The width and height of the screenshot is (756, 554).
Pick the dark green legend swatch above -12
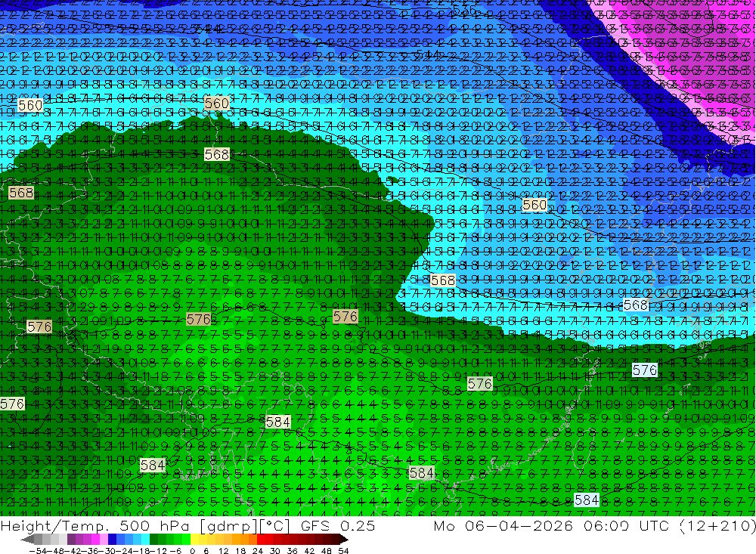pyautogui.click(x=153, y=540)
